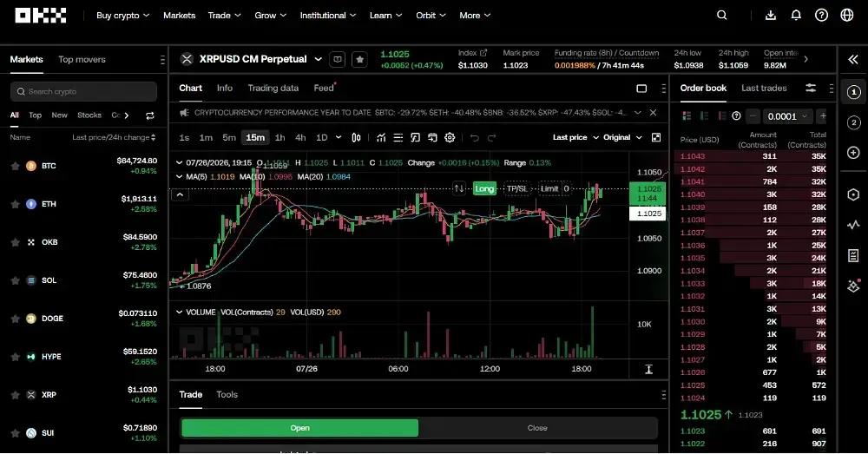The height and width of the screenshot is (454, 868).
Task: Toggle the ETH favorite star
Action: point(16,204)
